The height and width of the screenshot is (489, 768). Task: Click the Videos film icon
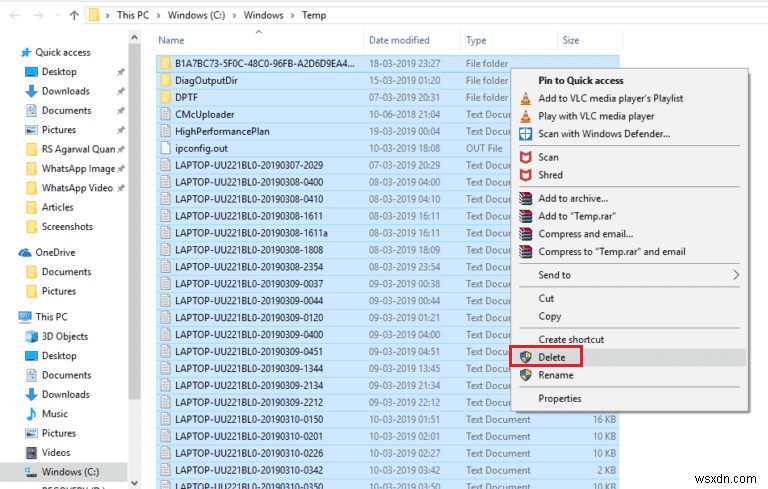[31, 452]
